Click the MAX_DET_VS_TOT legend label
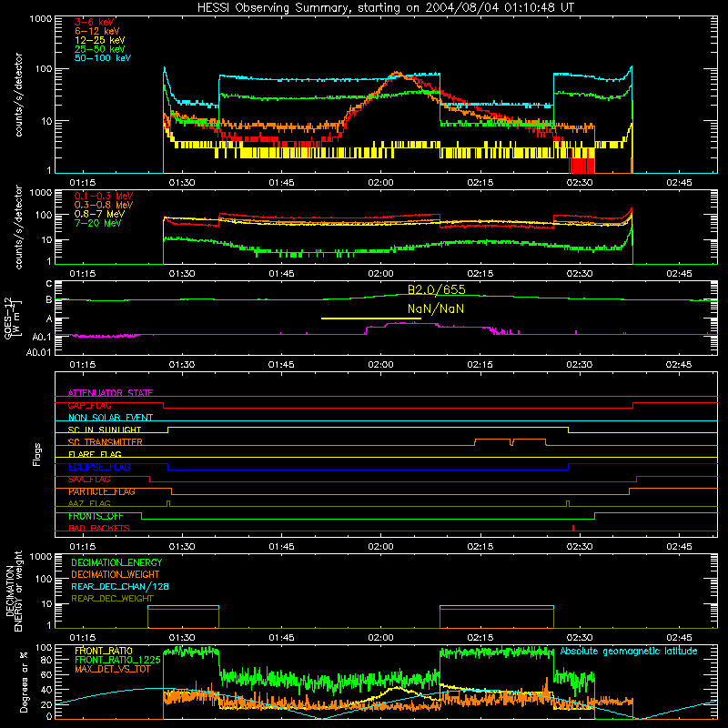The image size is (728, 728). pos(113,669)
